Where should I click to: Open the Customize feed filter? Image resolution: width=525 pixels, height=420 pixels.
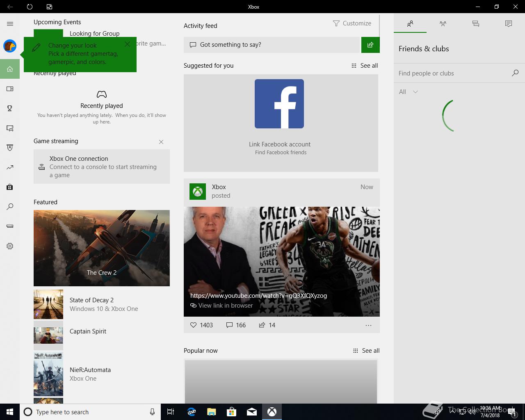coord(352,23)
